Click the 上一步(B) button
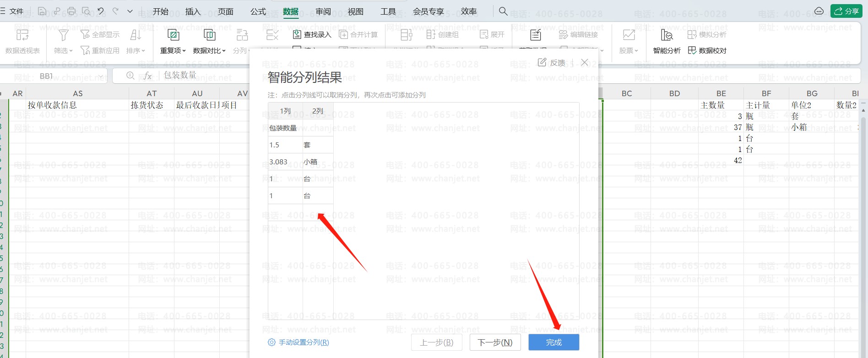Image resolution: width=868 pixels, height=358 pixels. tap(437, 342)
